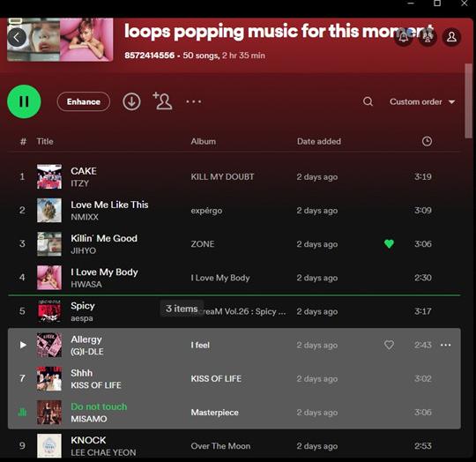The height and width of the screenshot is (462, 476).
Task: Click the CAKE album art thumbnail
Action: (49, 176)
